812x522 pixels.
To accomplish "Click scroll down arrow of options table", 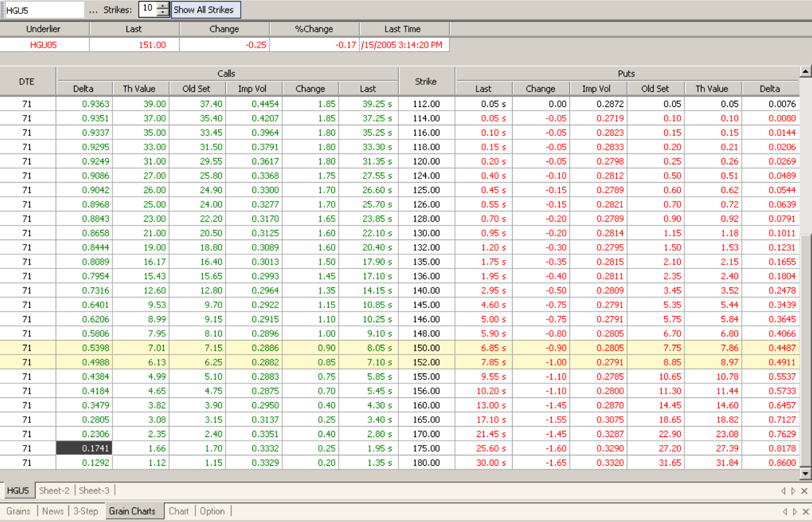I will (x=805, y=473).
